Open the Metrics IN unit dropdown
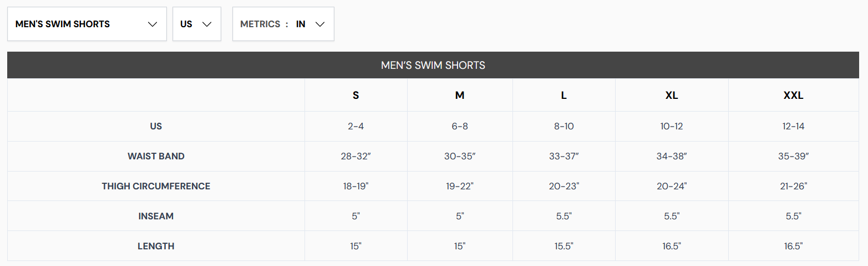 coord(283,24)
